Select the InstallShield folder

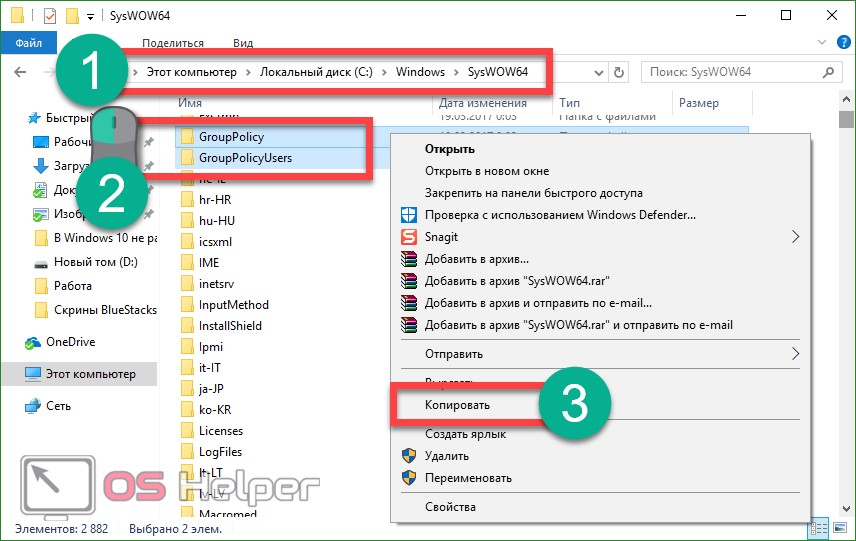pos(230,326)
